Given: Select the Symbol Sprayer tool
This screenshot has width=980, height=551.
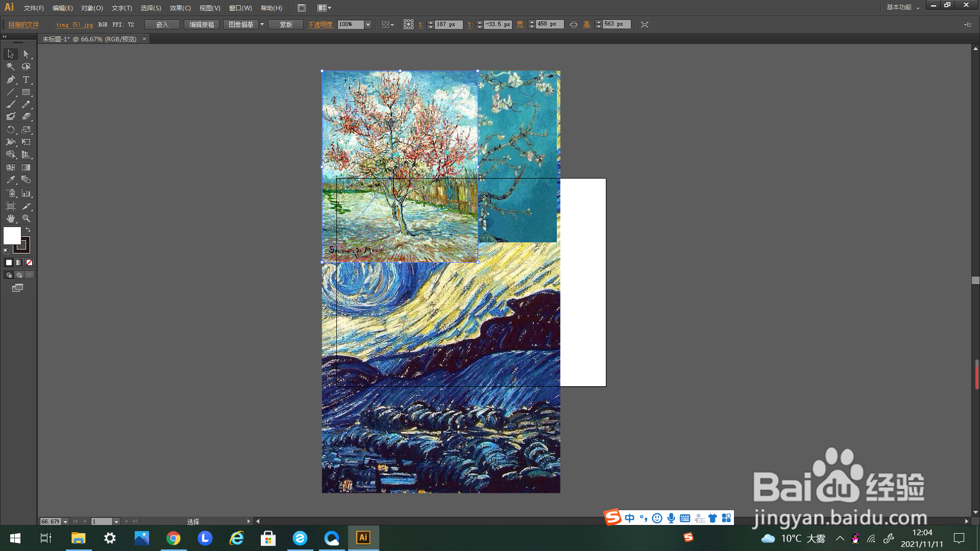Looking at the screenshot, I should pyautogui.click(x=11, y=193).
